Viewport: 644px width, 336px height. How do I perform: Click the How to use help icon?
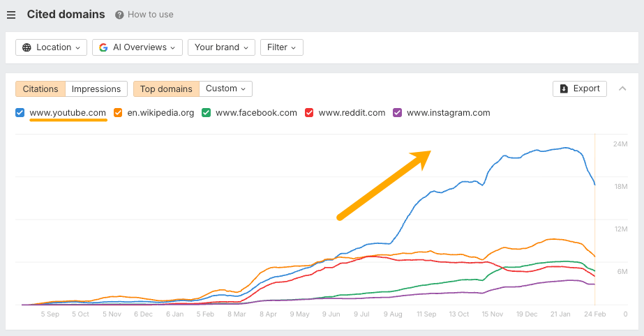pyautogui.click(x=119, y=15)
